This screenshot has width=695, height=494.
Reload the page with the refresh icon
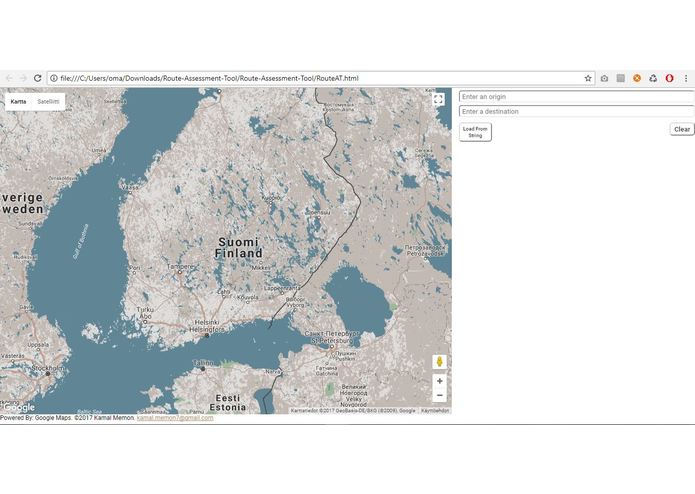[x=38, y=78]
